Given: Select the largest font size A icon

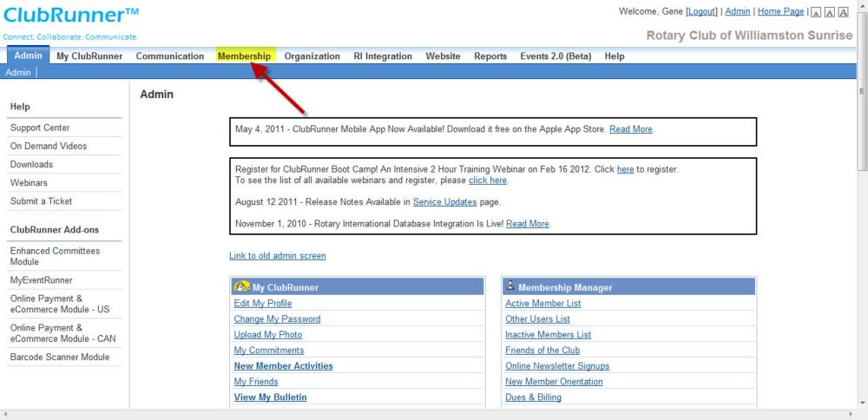Looking at the screenshot, I should click(x=843, y=12).
